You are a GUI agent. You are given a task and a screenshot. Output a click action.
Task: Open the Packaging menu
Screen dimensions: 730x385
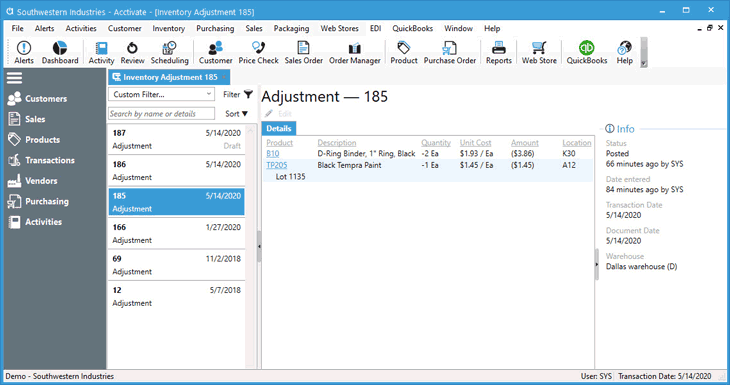(x=291, y=28)
